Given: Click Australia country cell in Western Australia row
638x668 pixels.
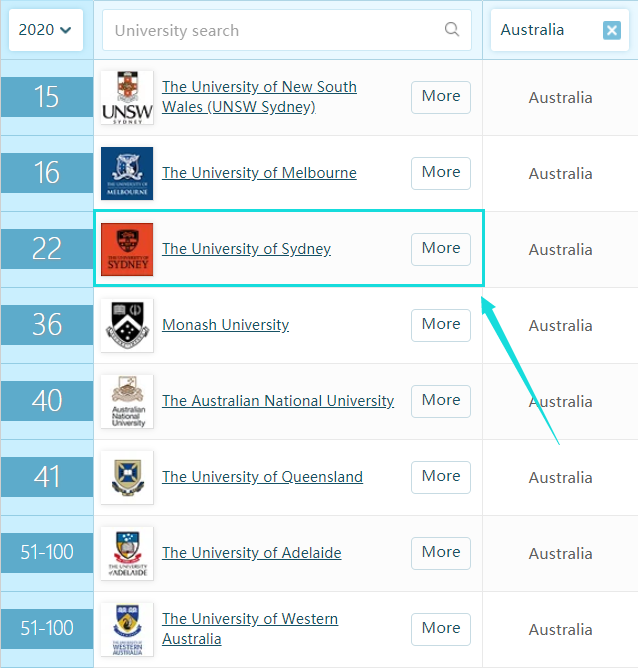Looking at the screenshot, I should click(x=560, y=630).
